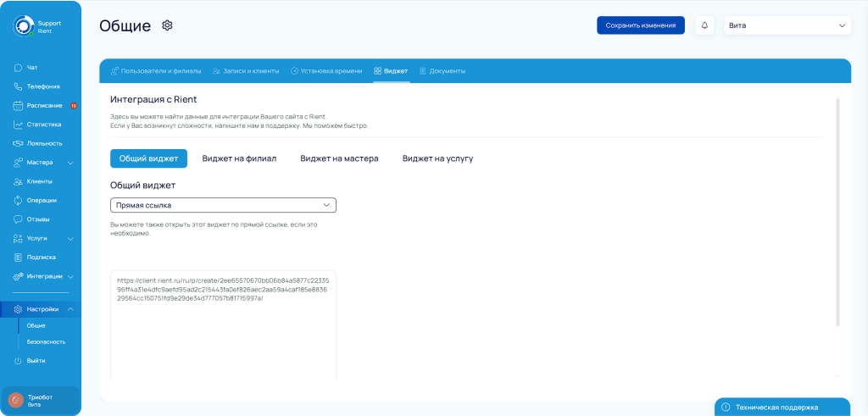The width and height of the screenshot is (868, 416).
Task: Click the widget link text area
Action: (x=223, y=322)
